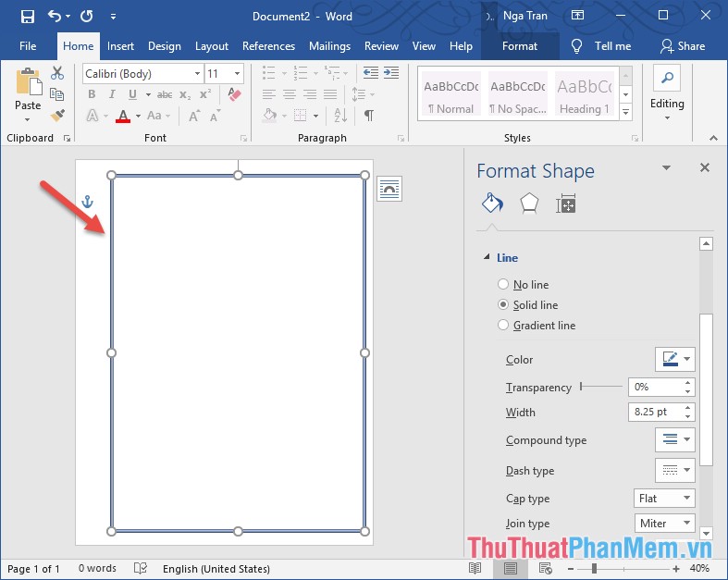Select Fill & Line tab in Format Shape

tap(492, 204)
